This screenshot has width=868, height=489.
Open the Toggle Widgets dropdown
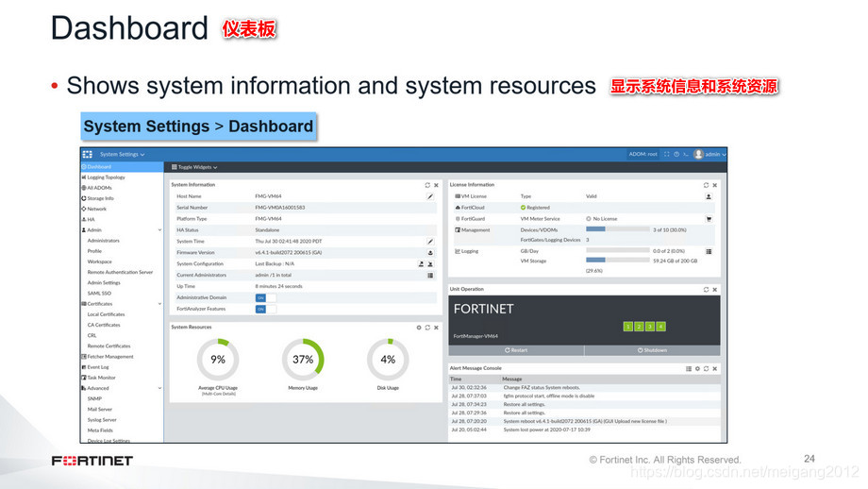[x=194, y=167]
